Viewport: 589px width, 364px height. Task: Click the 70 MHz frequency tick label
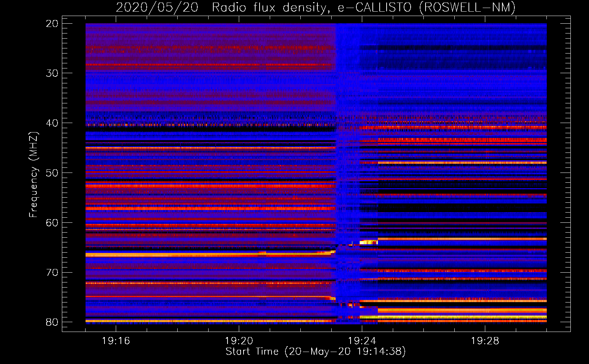[x=52, y=273]
